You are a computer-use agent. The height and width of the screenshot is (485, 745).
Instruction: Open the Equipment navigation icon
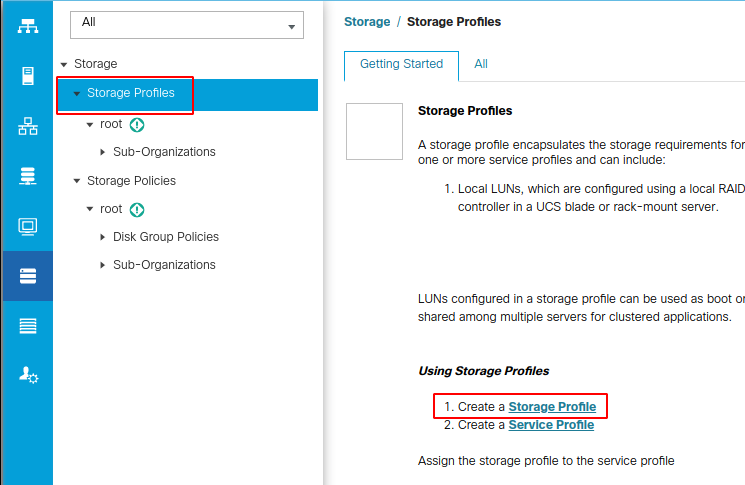click(x=28, y=27)
